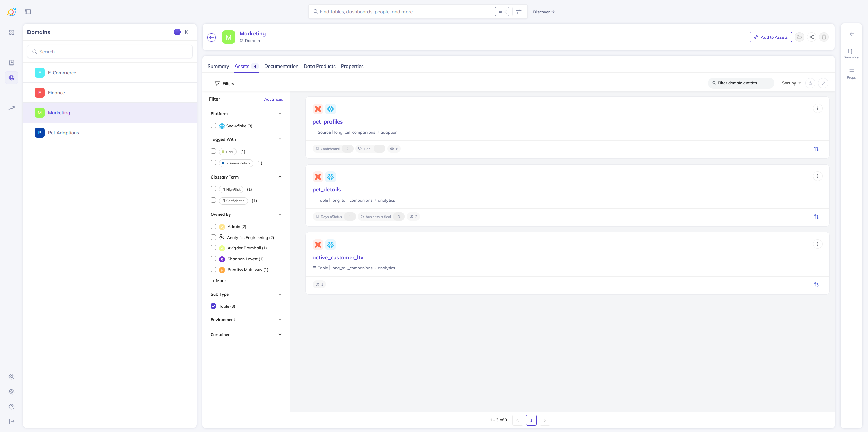This screenshot has width=868, height=432.
Task: Click the add new domain plus icon
Action: click(x=177, y=32)
